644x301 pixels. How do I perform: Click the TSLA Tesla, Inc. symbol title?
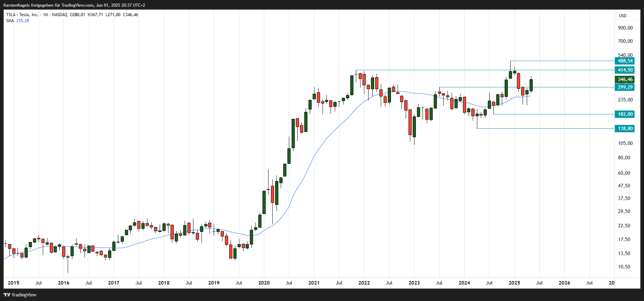tap(22, 15)
